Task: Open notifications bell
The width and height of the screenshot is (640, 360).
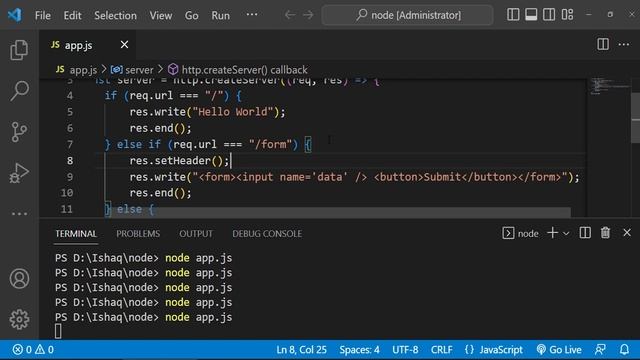Action: (x=624, y=350)
